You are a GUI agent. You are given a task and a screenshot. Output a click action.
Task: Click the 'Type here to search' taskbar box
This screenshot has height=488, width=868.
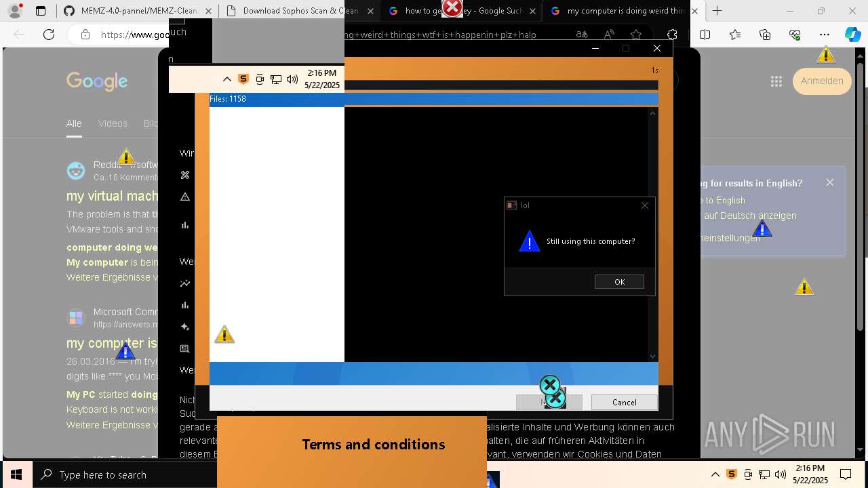(x=125, y=474)
